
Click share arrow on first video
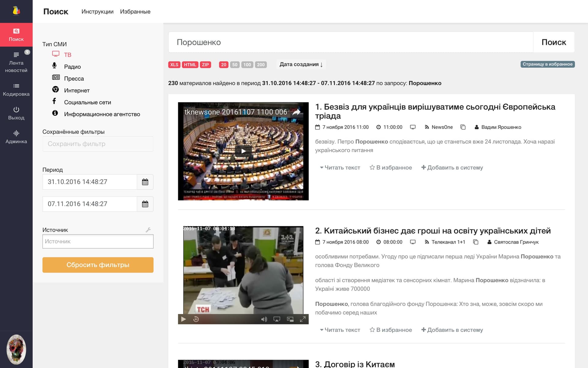tap(296, 112)
